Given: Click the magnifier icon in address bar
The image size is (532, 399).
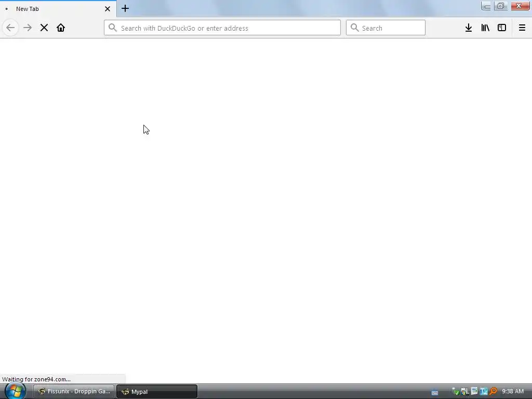Looking at the screenshot, I should click(x=113, y=28).
